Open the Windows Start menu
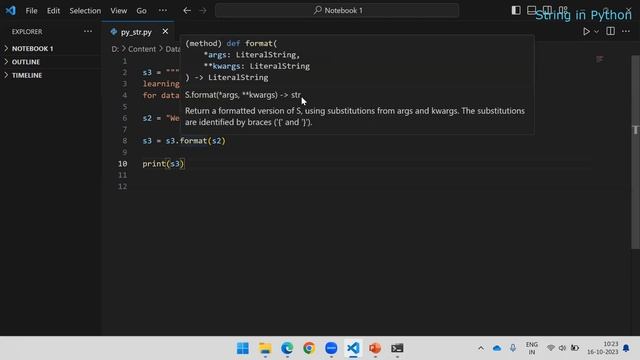This screenshot has height=360, width=640. coord(243,348)
